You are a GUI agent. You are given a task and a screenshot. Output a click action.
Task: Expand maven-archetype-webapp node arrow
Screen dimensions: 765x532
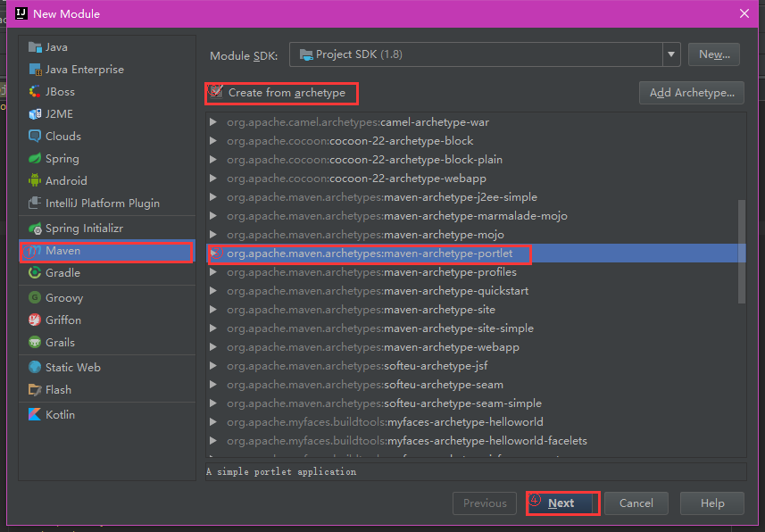point(213,347)
